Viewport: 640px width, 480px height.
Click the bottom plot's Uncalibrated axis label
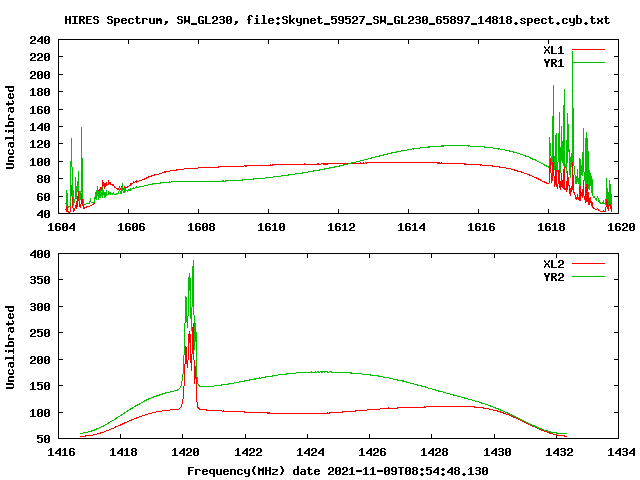coord(10,347)
